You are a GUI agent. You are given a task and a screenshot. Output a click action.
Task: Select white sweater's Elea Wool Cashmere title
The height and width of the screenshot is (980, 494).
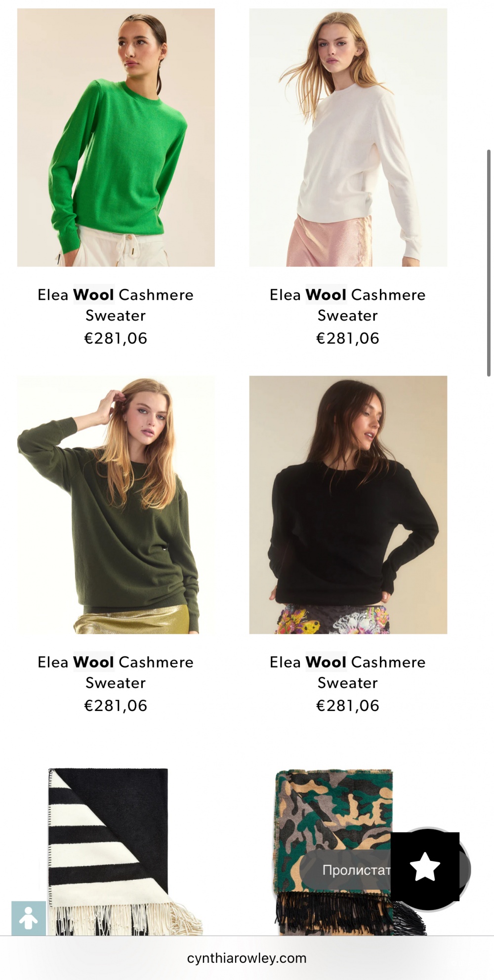point(348,305)
